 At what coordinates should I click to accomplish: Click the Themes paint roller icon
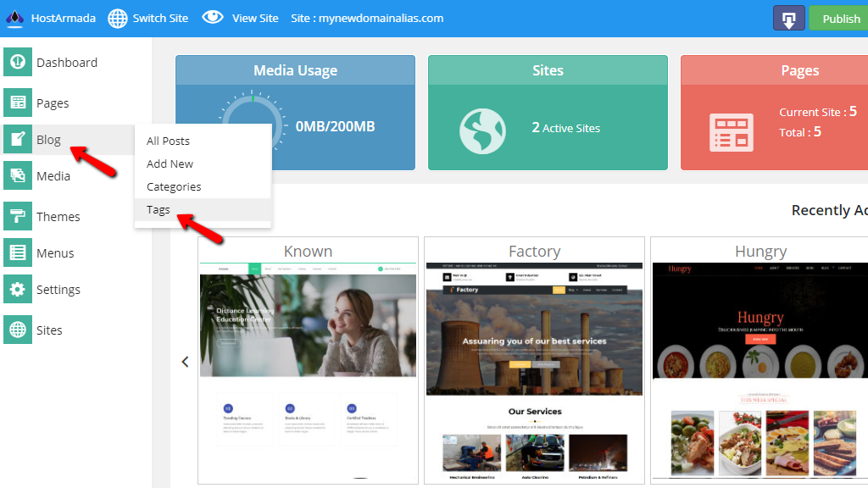point(18,216)
